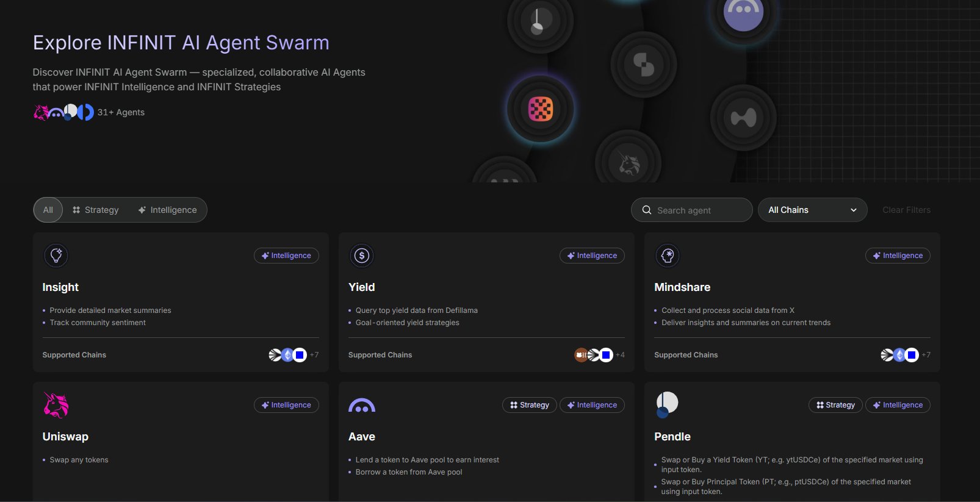Viewport: 980px width, 502px height.
Task: Switch to the Strategy filter tab
Action: coord(96,210)
